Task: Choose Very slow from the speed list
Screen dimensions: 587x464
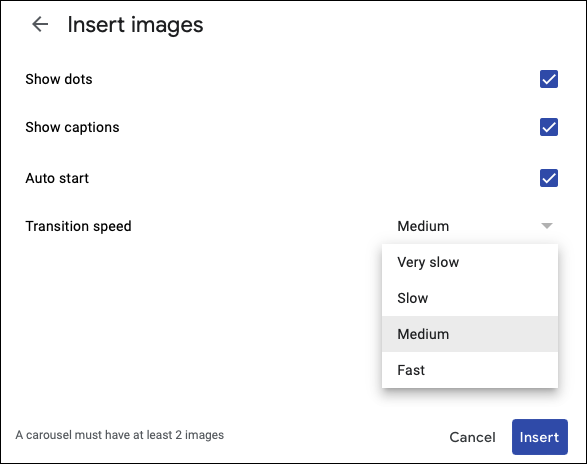Action: [470, 262]
